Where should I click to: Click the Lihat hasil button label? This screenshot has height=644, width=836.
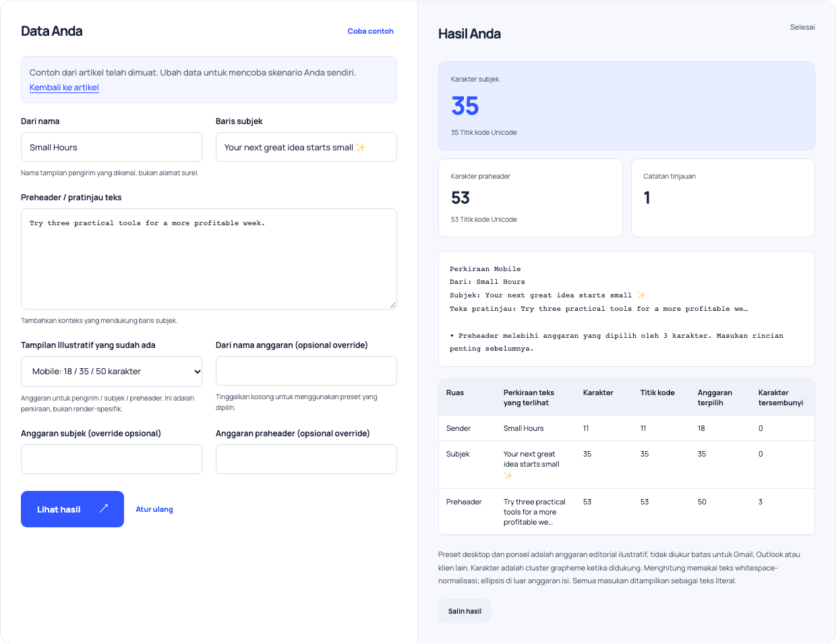coord(59,510)
